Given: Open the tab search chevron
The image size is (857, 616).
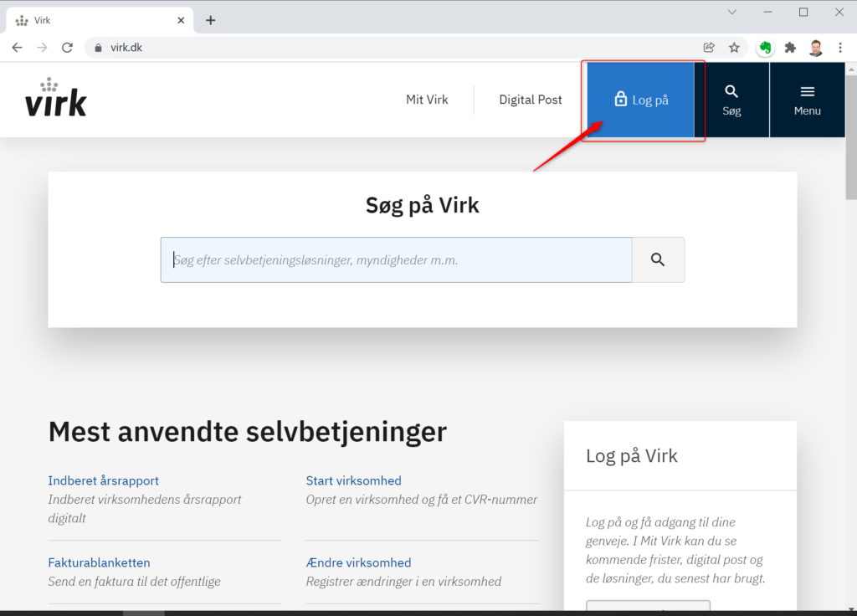Looking at the screenshot, I should (731, 12).
